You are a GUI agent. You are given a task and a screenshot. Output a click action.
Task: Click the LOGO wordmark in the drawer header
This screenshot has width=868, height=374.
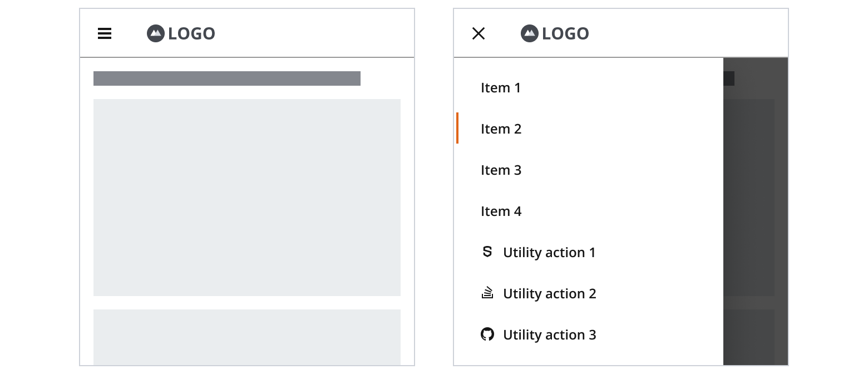pos(566,33)
